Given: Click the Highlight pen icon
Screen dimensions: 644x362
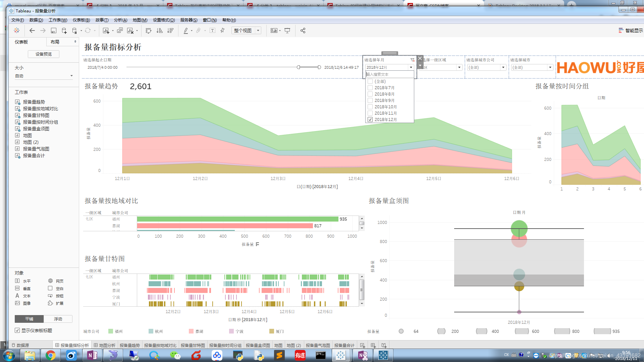Looking at the screenshot, I should [x=186, y=31].
